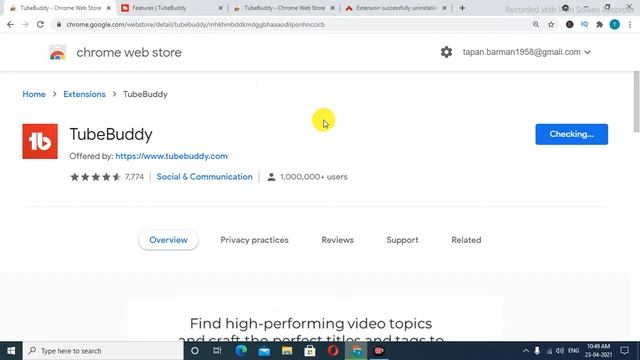Go back with the browser back arrow

[10, 24]
